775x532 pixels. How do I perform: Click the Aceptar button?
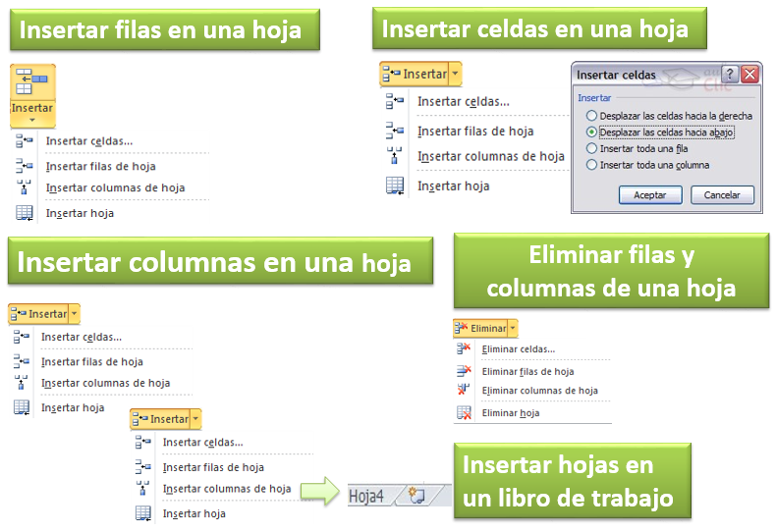650,194
